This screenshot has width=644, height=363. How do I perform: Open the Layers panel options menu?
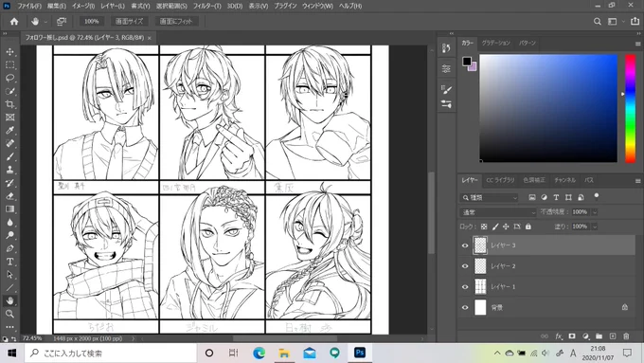[637, 181]
